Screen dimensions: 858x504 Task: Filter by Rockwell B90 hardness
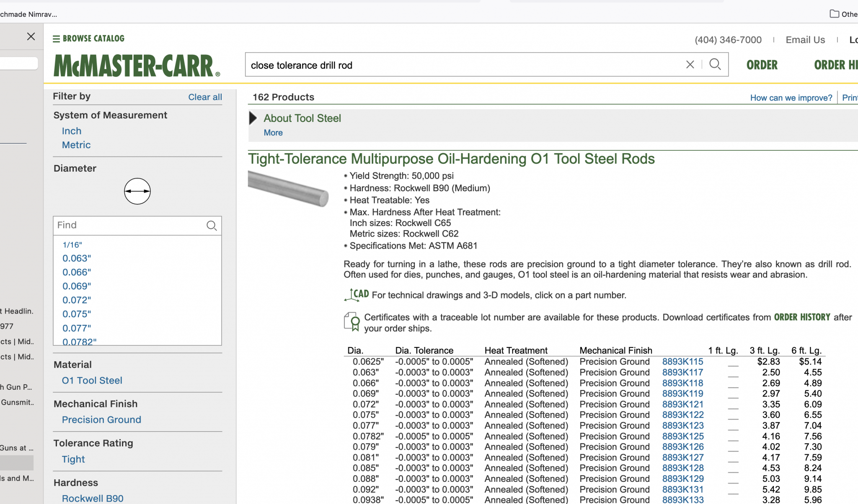(x=93, y=499)
